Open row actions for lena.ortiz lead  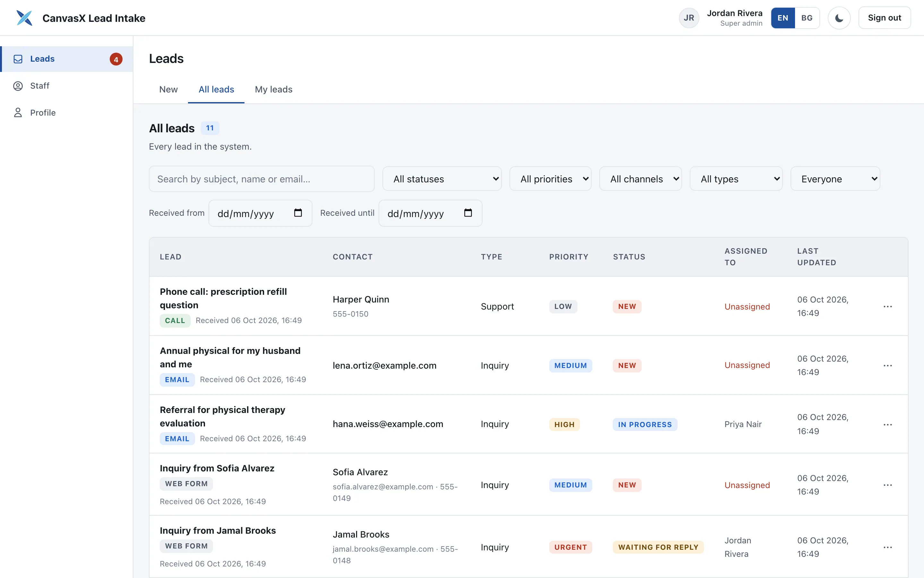click(x=887, y=365)
